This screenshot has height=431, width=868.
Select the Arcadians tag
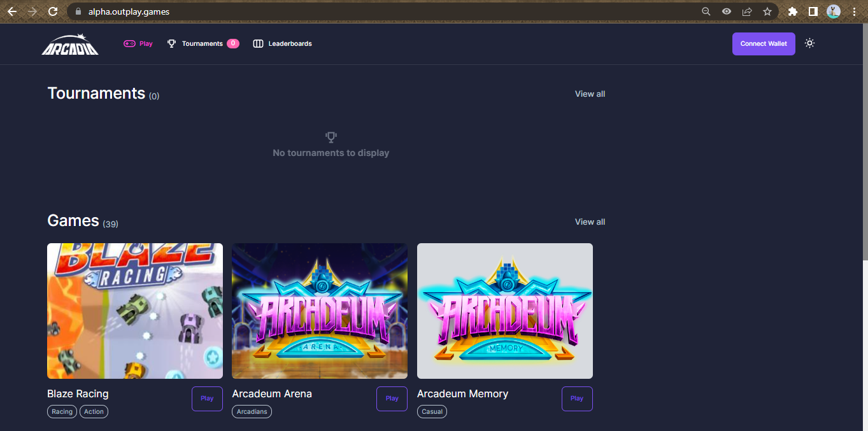click(x=252, y=412)
